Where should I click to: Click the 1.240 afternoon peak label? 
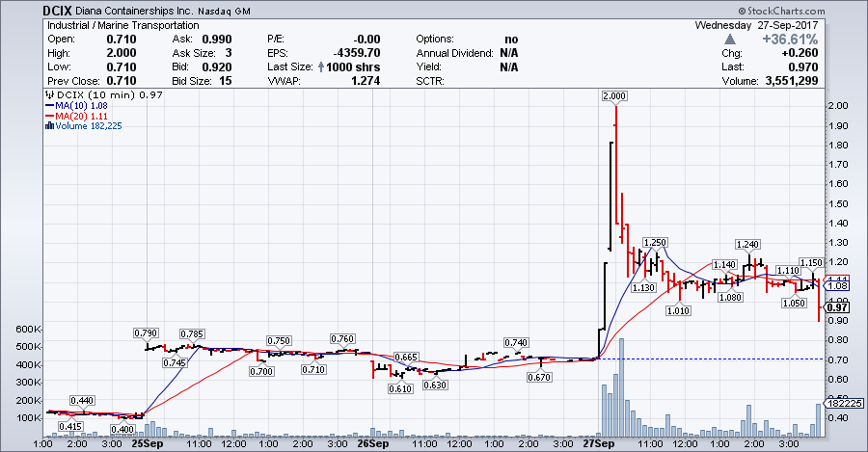click(x=747, y=244)
